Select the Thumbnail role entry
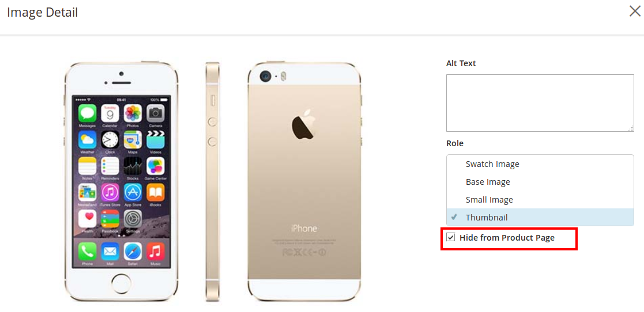This screenshot has width=644, height=312. point(487,218)
